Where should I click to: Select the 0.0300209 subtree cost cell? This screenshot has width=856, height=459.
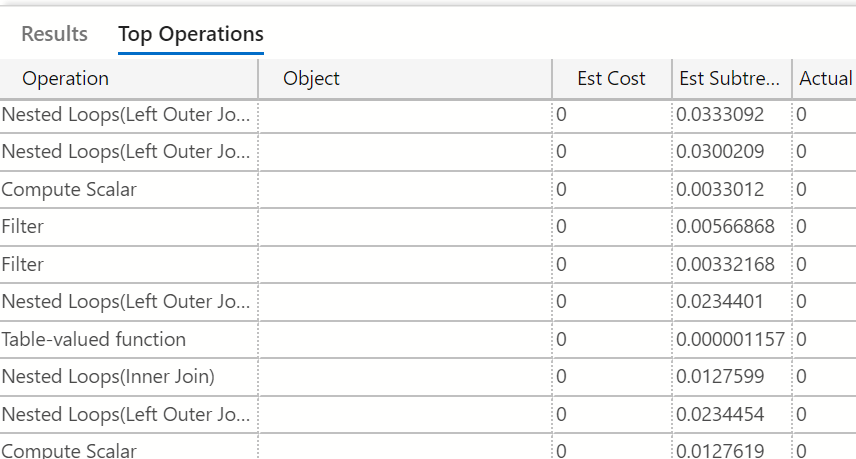tap(720, 152)
